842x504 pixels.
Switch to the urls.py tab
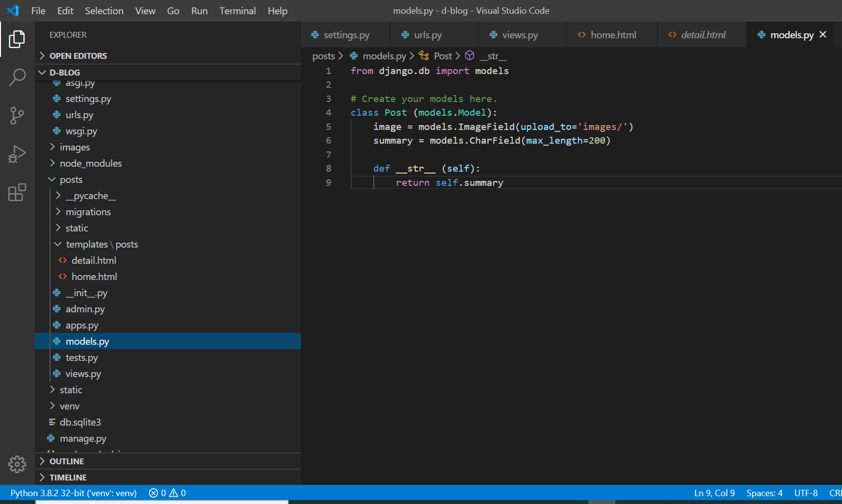click(434, 35)
